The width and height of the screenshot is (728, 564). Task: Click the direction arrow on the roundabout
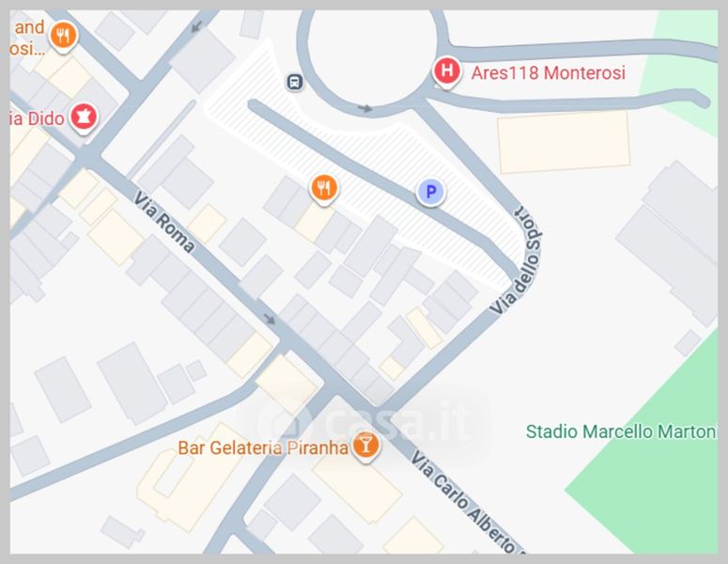coord(364,109)
